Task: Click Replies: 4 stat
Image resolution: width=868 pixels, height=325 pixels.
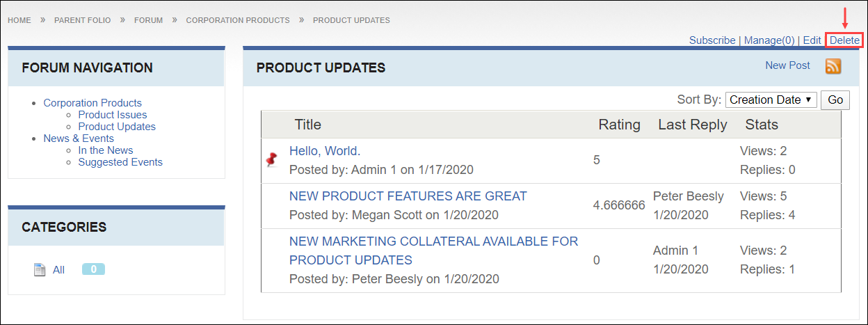Action: point(768,215)
